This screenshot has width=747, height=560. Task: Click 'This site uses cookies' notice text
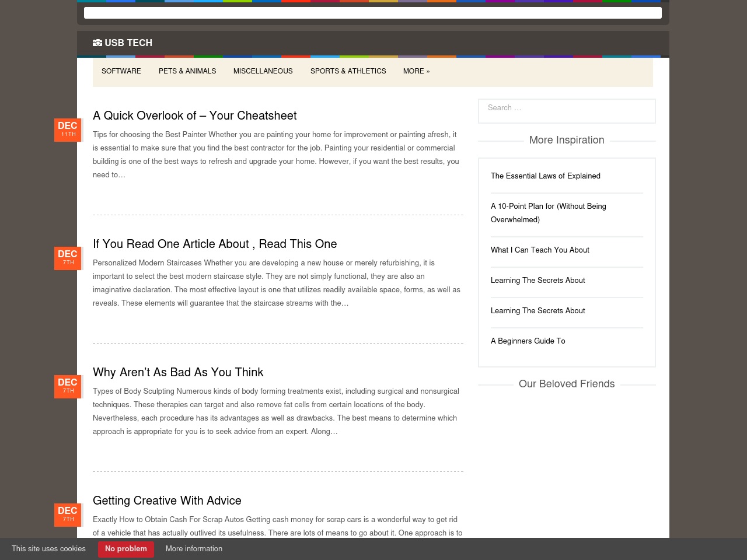click(48, 549)
